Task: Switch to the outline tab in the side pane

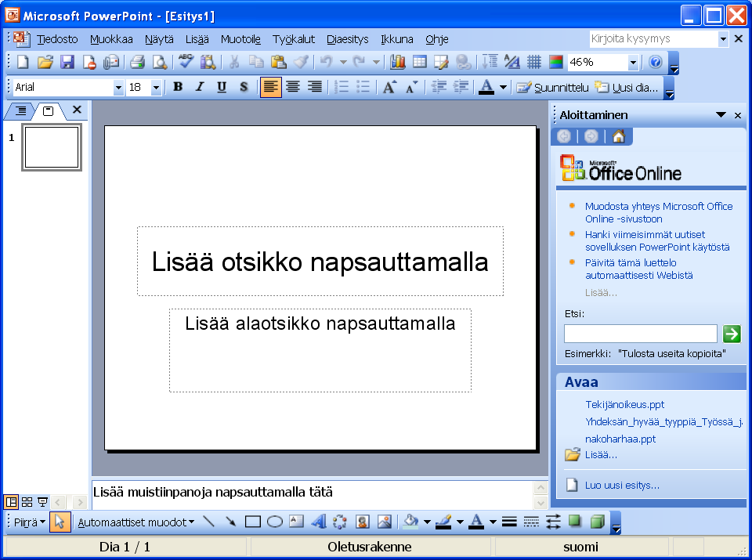Action: pyautogui.click(x=20, y=111)
